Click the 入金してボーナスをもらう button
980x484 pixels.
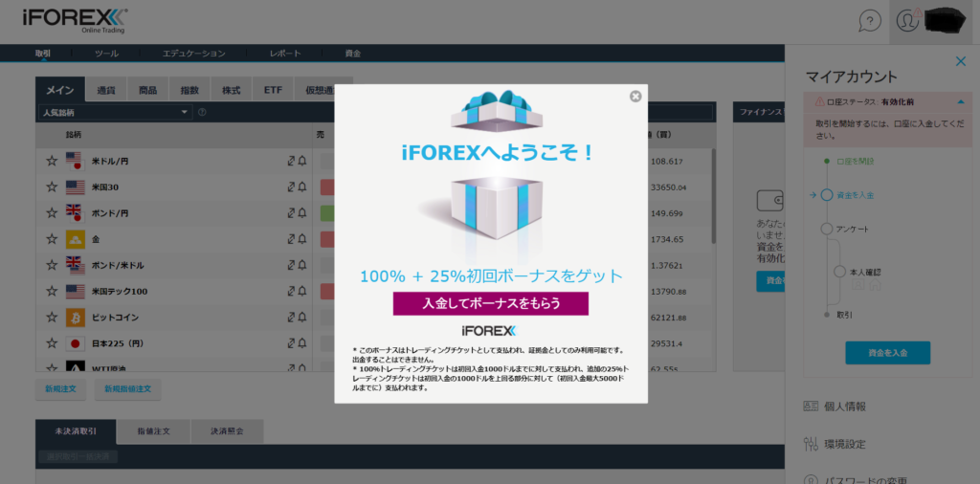pyautogui.click(x=491, y=303)
